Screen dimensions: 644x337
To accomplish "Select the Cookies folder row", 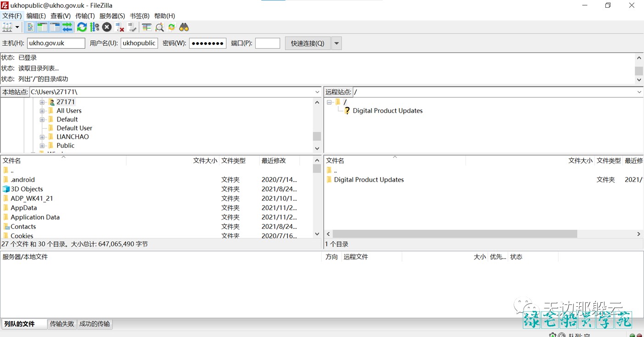I will pyautogui.click(x=157, y=236).
